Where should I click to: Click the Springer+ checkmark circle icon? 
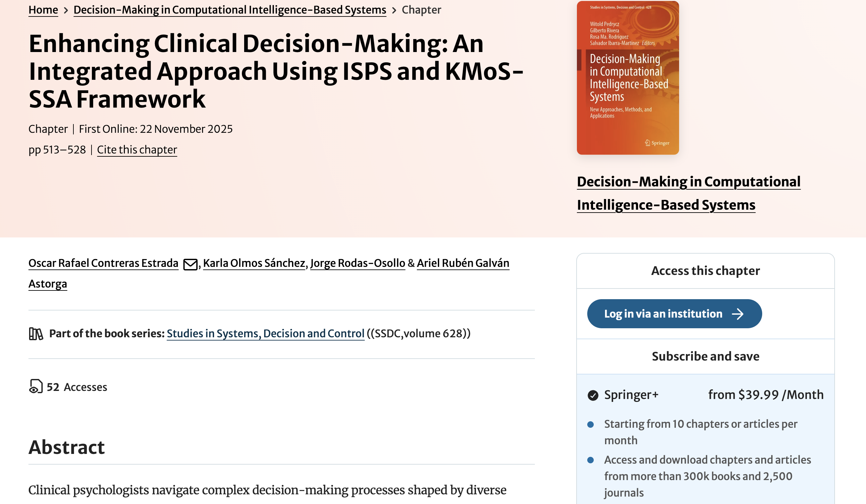(x=593, y=395)
